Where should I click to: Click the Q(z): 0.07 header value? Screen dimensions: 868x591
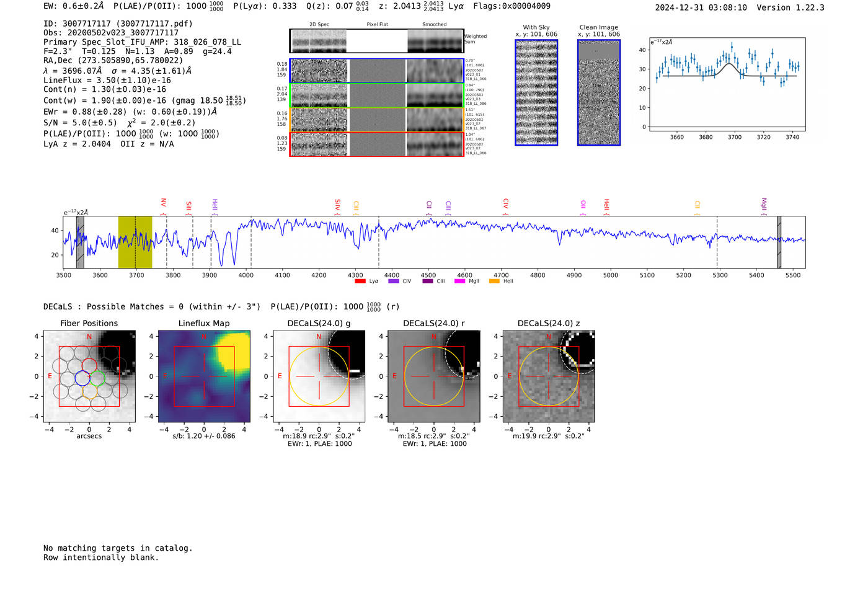point(337,6)
